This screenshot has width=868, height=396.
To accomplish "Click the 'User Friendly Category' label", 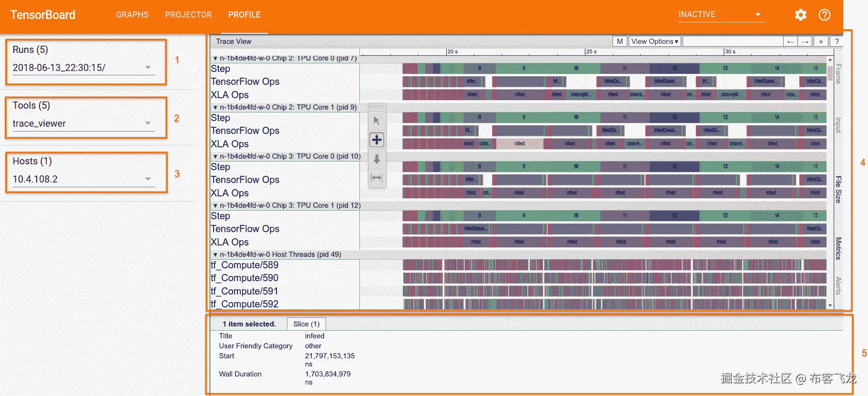I will [x=255, y=346].
